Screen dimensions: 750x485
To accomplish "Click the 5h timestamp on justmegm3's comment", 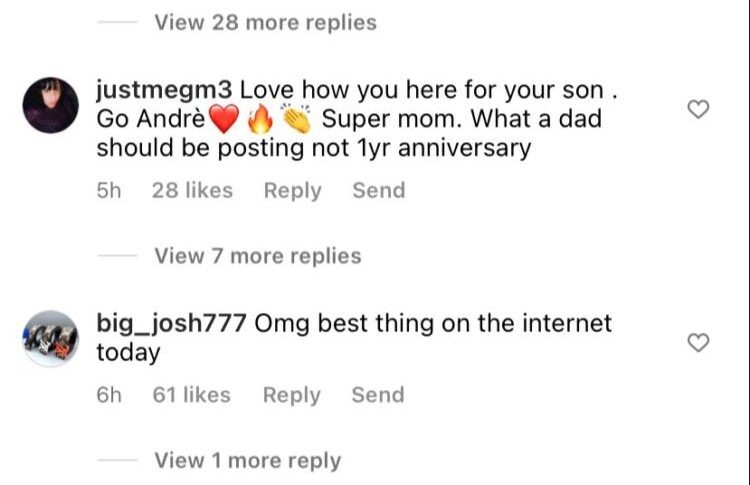I will tap(108, 190).
